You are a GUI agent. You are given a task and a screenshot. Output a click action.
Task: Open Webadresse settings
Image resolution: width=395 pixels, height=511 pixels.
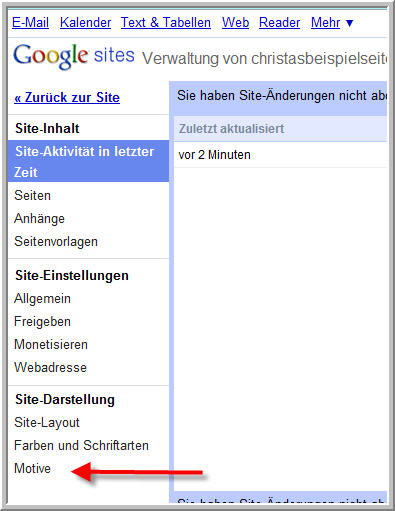click(50, 368)
